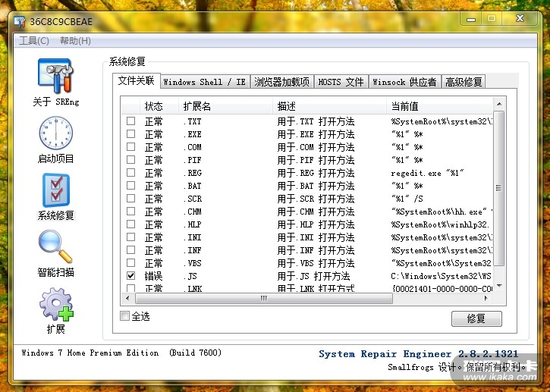
Task: Tick the checkbox for .PIF row
Action: coord(130,159)
